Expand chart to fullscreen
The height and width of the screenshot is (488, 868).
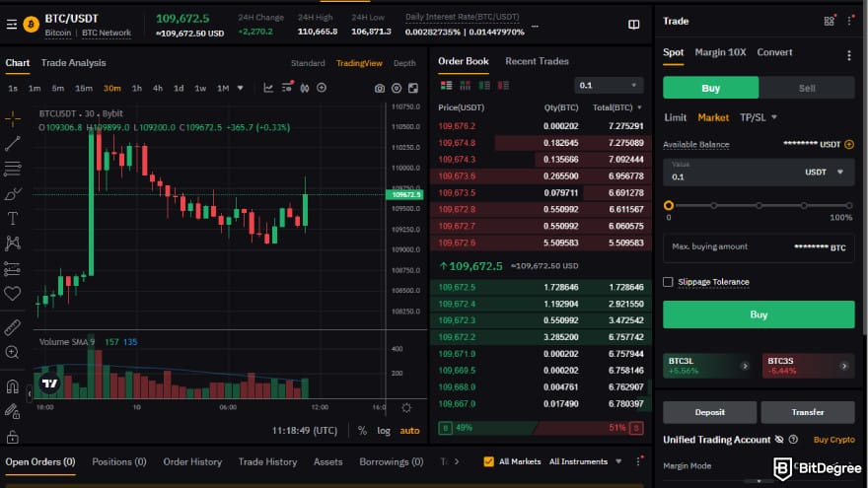click(x=413, y=89)
